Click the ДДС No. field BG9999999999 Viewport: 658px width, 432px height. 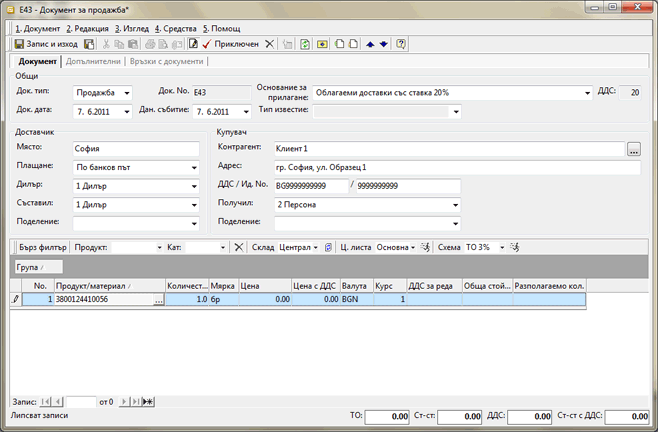click(311, 186)
